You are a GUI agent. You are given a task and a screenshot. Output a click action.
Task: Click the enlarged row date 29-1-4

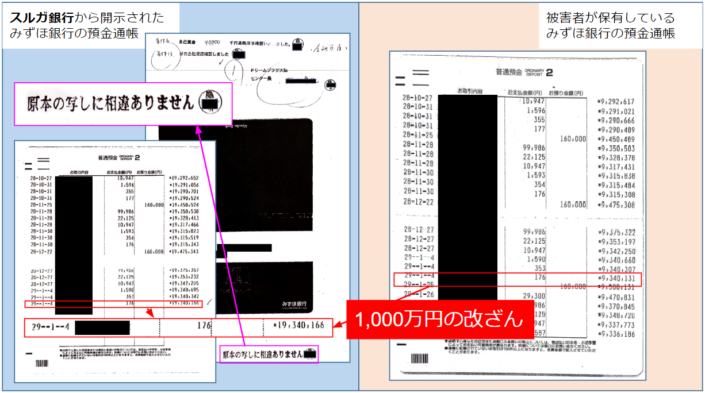[x=50, y=327]
